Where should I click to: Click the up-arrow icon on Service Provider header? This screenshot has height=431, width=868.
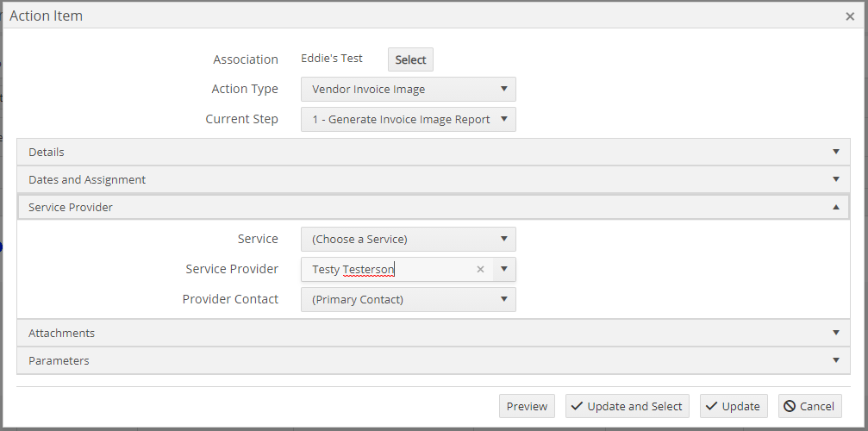click(836, 207)
